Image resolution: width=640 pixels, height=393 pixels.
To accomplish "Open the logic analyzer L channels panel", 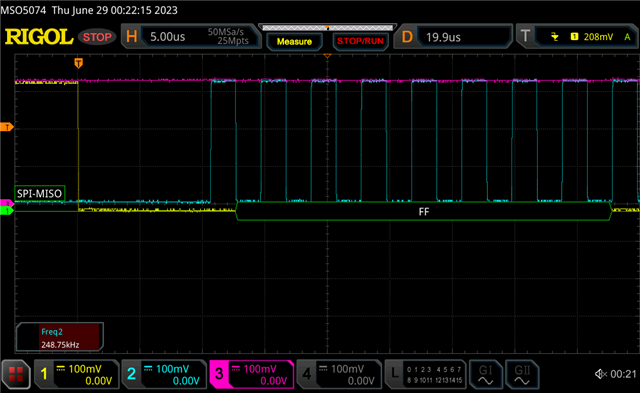I will (426, 374).
